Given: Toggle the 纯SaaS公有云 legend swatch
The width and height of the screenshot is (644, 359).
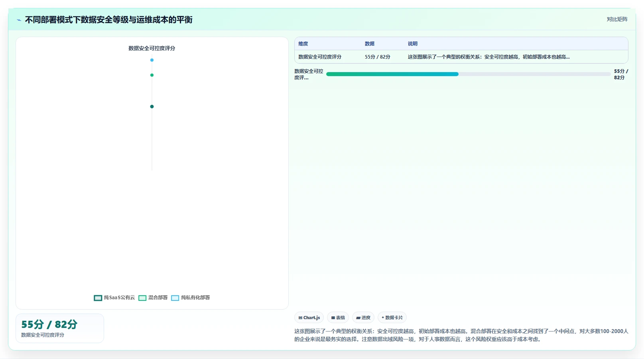Looking at the screenshot, I should (x=98, y=298).
